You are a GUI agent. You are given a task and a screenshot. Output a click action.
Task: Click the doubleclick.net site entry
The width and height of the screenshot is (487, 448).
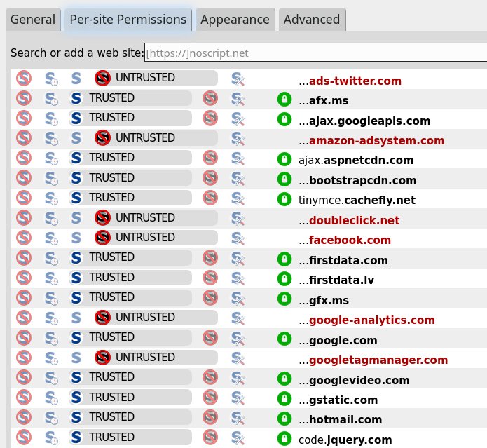pos(349,220)
